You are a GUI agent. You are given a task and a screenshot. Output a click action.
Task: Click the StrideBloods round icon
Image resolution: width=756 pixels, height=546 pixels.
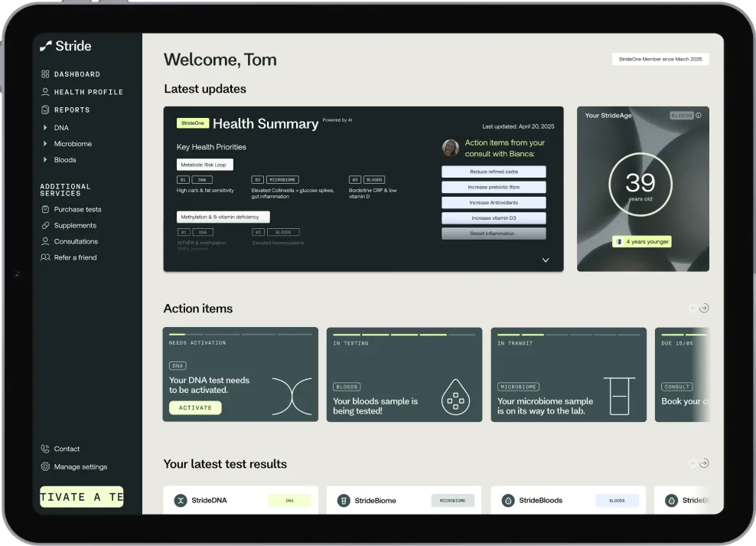point(508,501)
